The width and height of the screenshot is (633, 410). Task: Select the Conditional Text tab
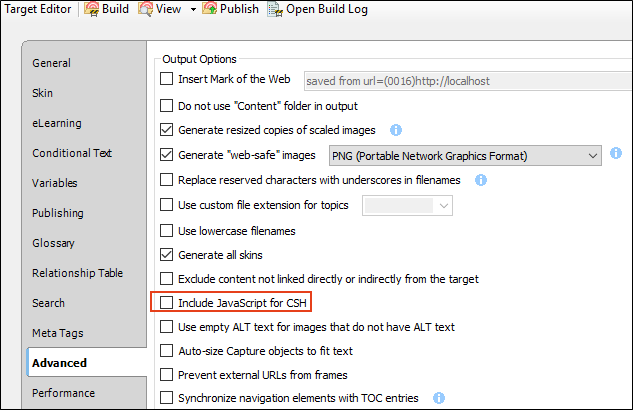[x=72, y=153]
